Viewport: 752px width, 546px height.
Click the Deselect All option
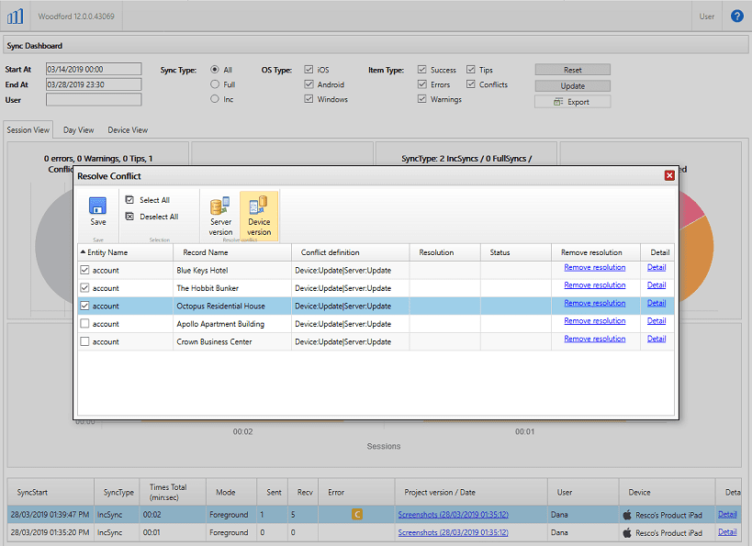tap(152, 216)
